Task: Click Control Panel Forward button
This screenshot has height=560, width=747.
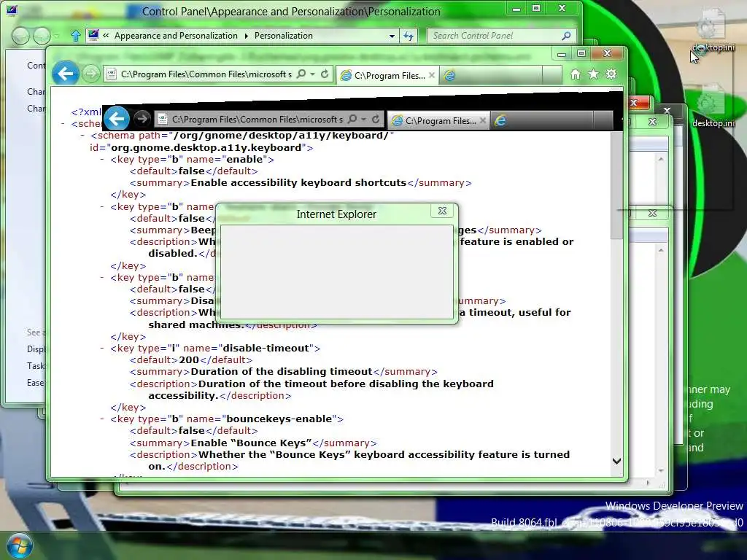Action: (42, 36)
